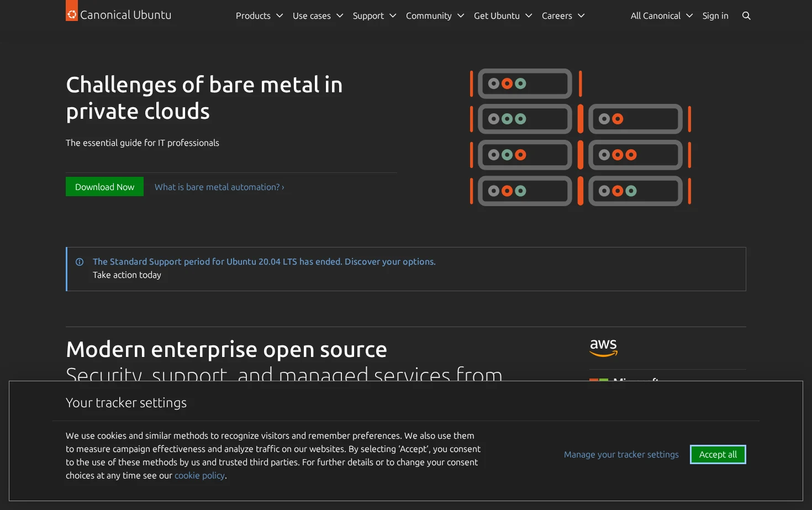Open the Ubuntu 20.04 LTS support ended link
The width and height of the screenshot is (812, 510).
(264, 262)
